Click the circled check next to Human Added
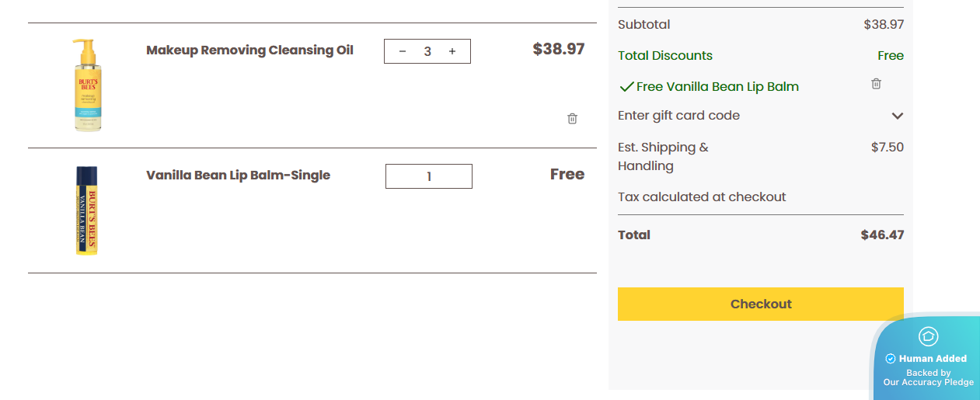Viewport: 980px width, 400px height. [x=891, y=359]
